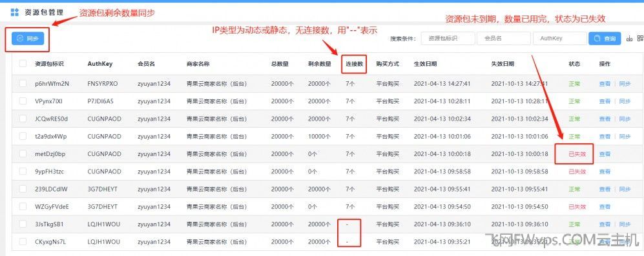This screenshot has width=644, height=256.
Task: Click the 资源包管理 module logo icon
Action: [14, 12]
